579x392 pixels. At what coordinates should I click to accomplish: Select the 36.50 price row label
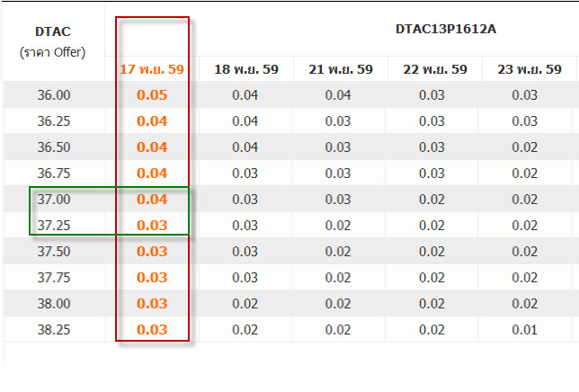(54, 147)
